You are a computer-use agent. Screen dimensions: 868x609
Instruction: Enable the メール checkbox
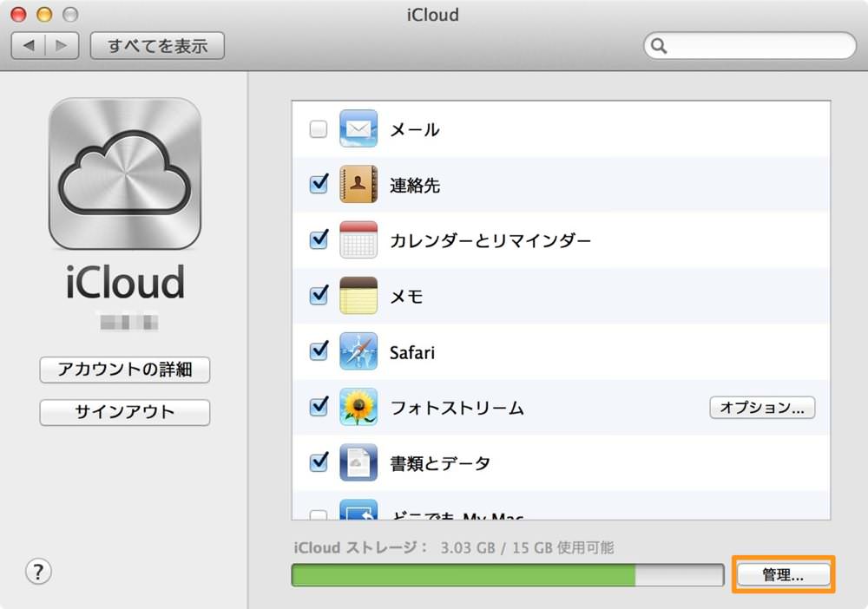tap(319, 129)
